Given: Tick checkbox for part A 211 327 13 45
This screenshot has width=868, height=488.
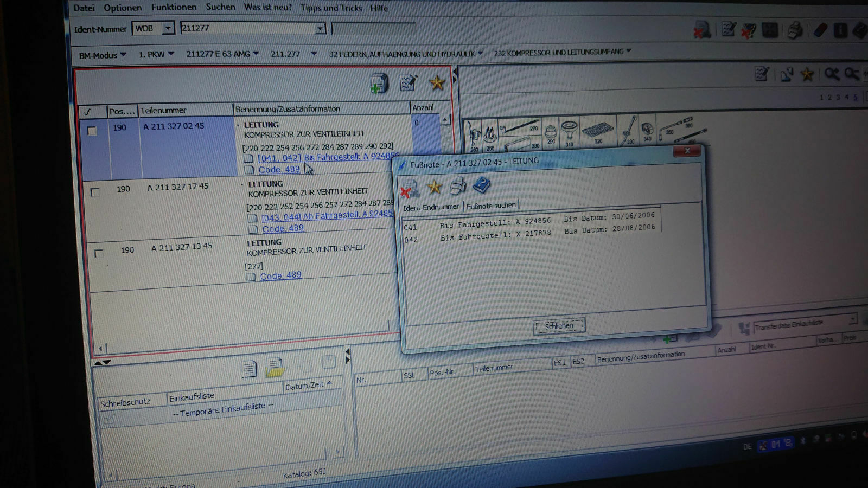Looking at the screenshot, I should pyautogui.click(x=99, y=253).
